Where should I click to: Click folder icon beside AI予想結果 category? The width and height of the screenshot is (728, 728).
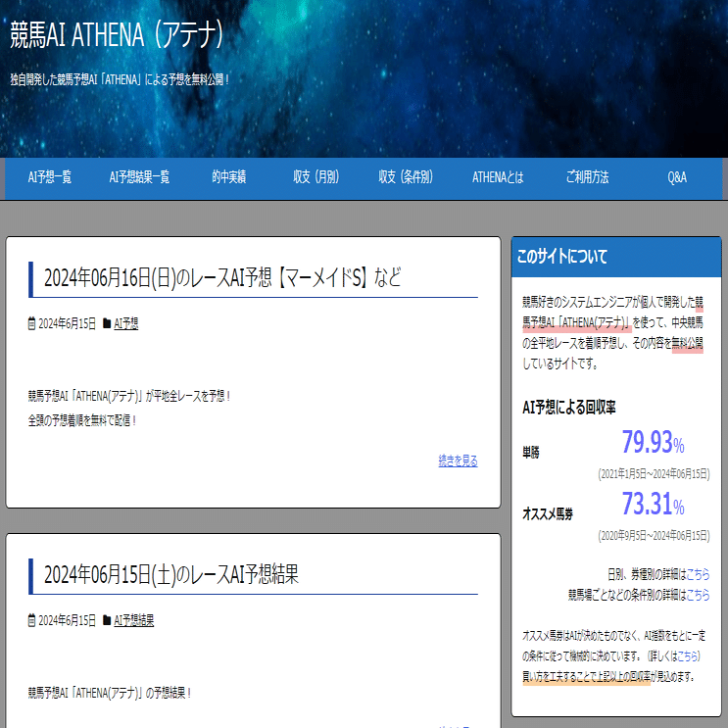pyautogui.click(x=107, y=620)
